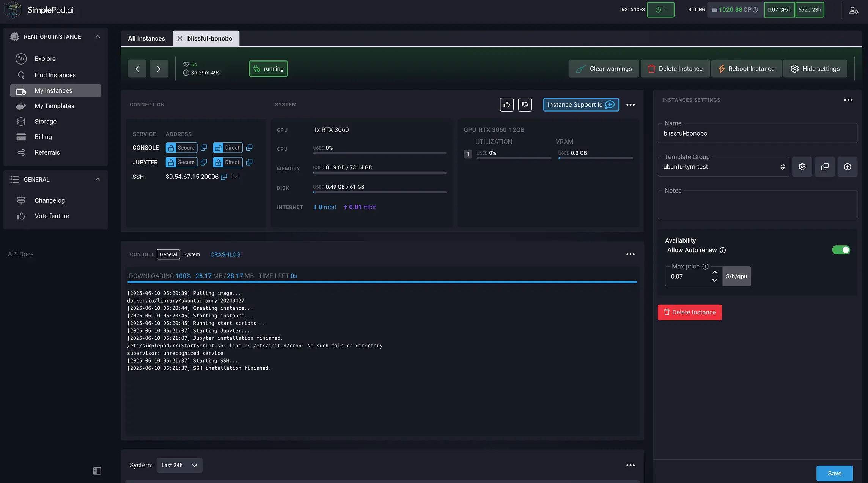868x483 pixels.
Task: Open the user account settings icon
Action: 854,10
